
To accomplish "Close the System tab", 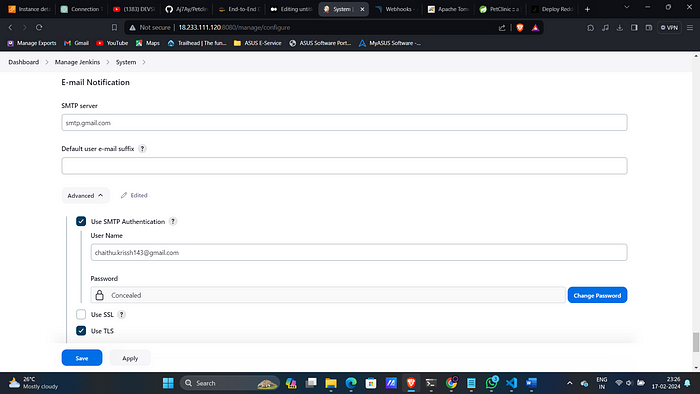I will [362, 9].
